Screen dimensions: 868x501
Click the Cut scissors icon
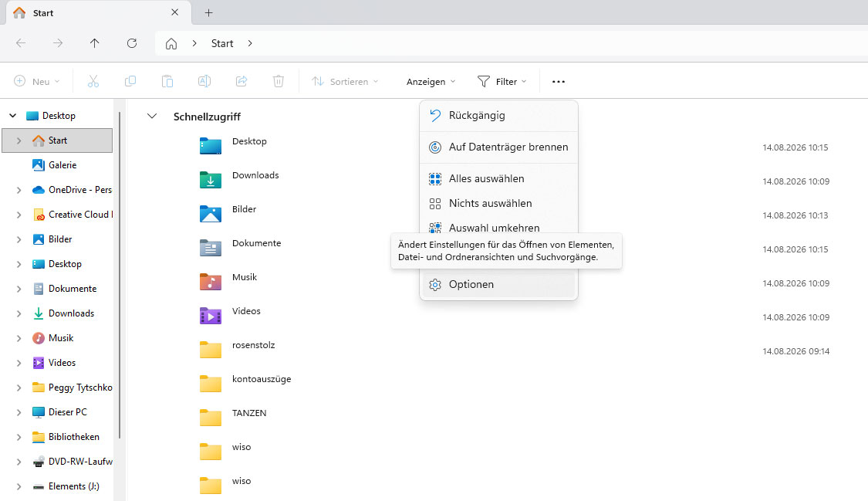tap(93, 81)
